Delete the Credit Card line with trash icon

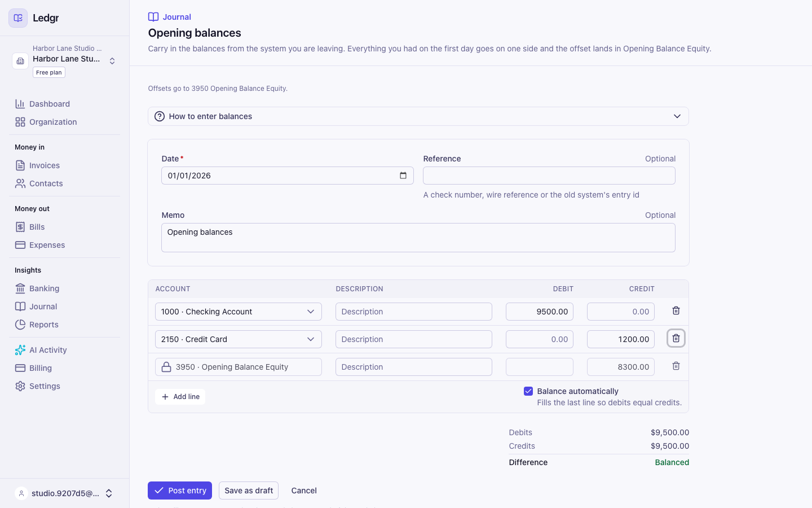[676, 338]
